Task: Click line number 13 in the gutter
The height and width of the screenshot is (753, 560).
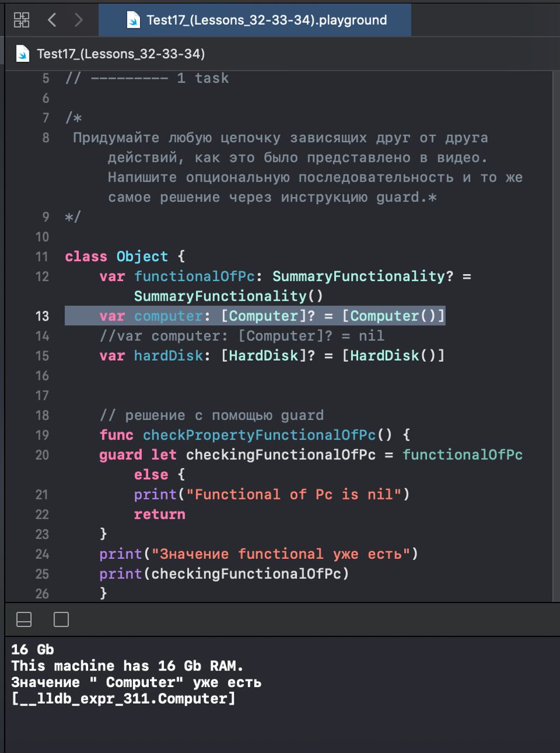Action: point(42,316)
